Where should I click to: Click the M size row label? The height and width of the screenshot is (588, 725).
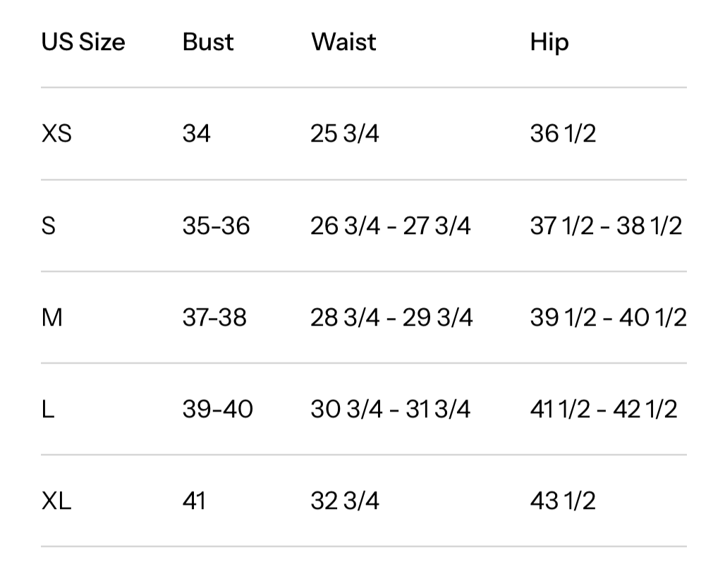[x=52, y=317]
